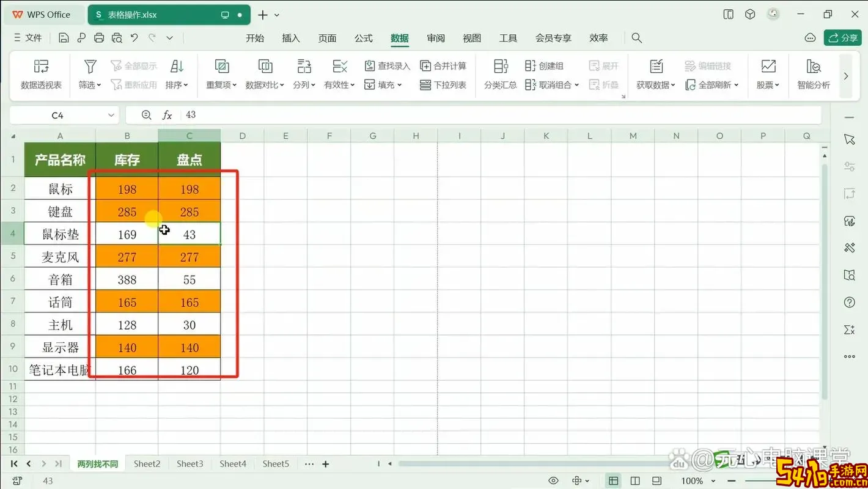This screenshot has height=489, width=868.
Task: Click the 创建组 create group button
Action: [544, 65]
